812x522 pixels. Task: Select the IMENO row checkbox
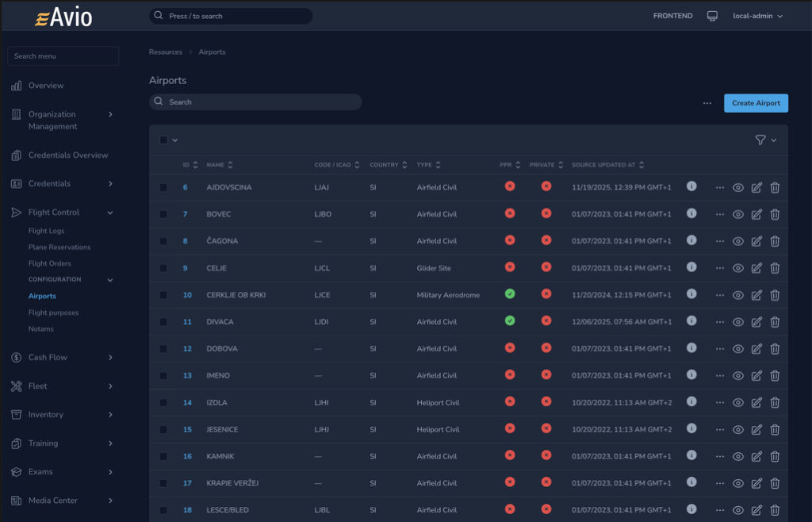coord(163,376)
